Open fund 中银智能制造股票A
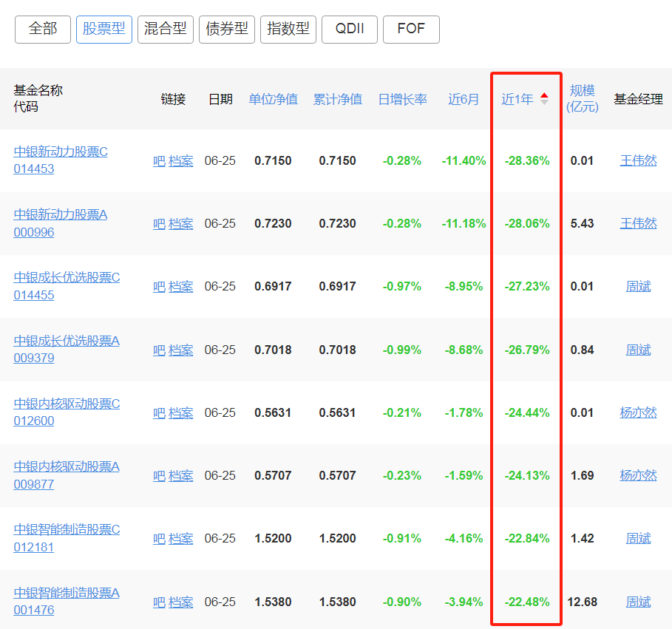The height and width of the screenshot is (629, 672). 67,593
